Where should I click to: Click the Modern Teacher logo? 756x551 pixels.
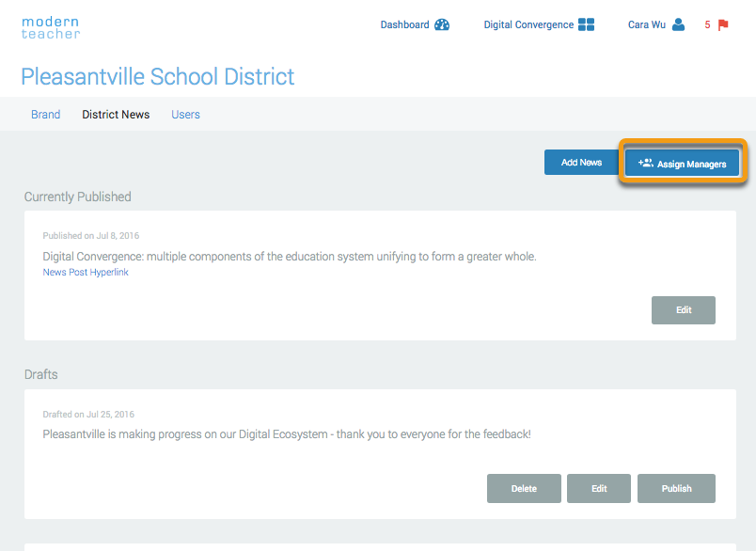click(x=51, y=27)
